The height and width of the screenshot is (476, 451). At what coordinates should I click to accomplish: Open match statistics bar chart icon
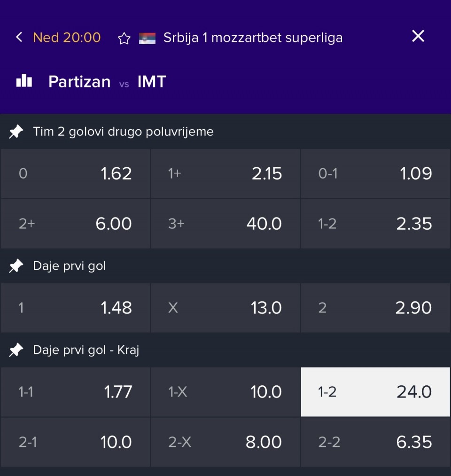point(24,81)
